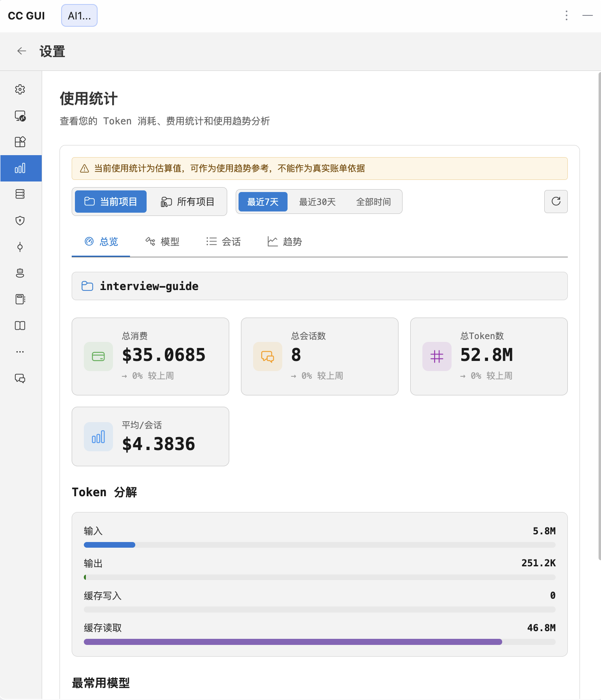This screenshot has width=601, height=700.
Task: Select the 全部时间 time range
Action: (x=373, y=202)
